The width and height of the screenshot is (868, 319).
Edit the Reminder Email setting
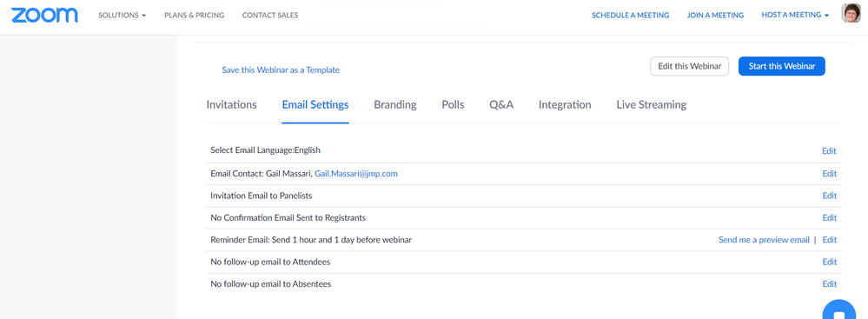pyautogui.click(x=829, y=240)
